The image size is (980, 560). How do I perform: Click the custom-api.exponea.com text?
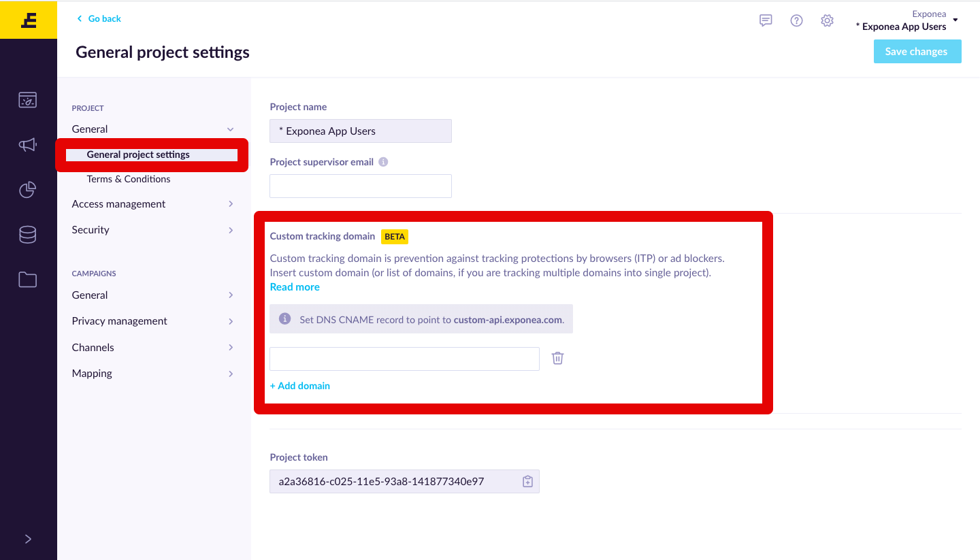coord(508,320)
